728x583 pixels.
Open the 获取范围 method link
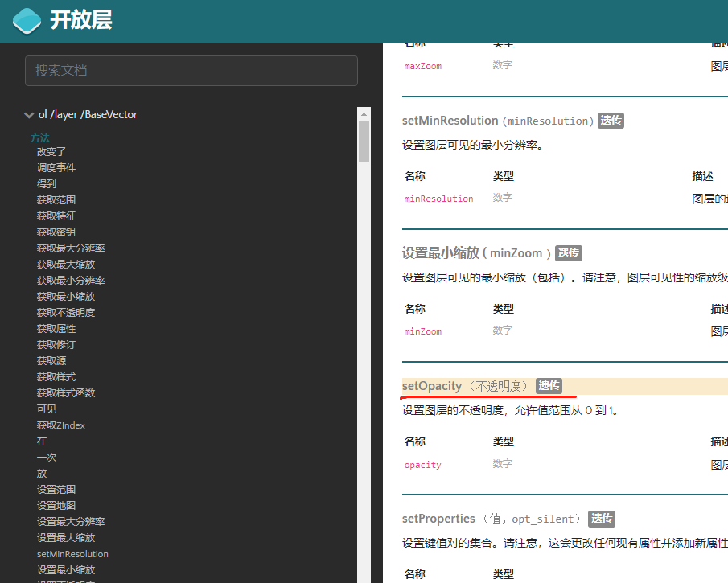(56, 200)
